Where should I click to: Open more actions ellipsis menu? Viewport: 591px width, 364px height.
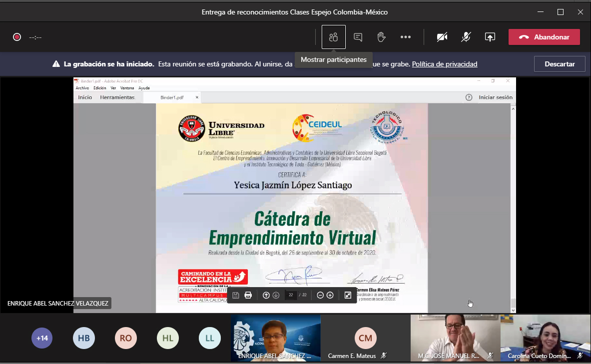click(406, 37)
